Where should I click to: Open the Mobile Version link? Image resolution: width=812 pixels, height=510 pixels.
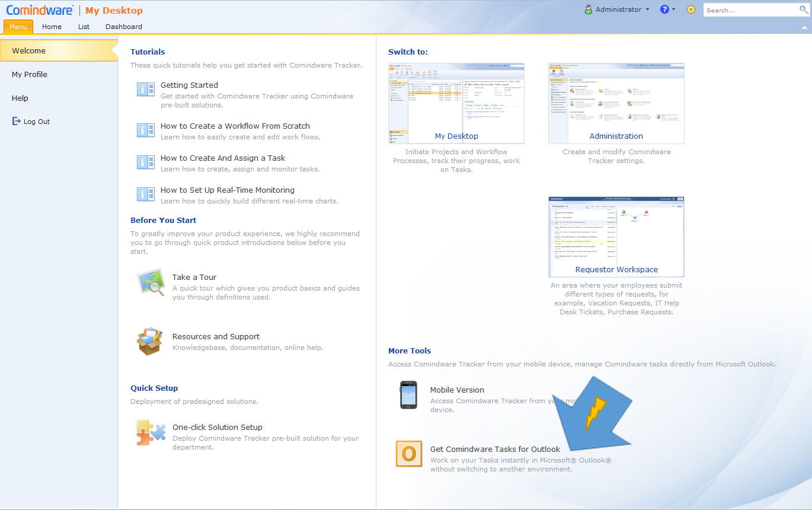coord(457,390)
